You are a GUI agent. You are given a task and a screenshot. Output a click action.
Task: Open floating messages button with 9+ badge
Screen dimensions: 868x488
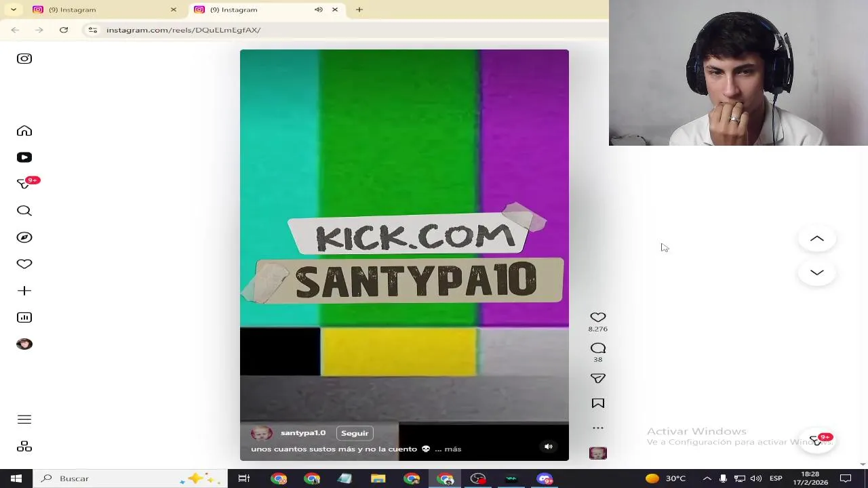tap(818, 440)
